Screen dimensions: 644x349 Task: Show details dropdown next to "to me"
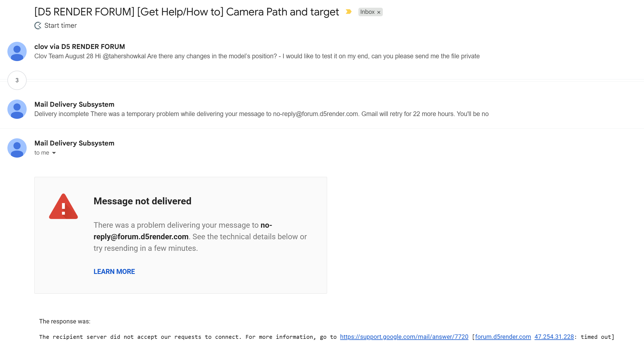click(54, 153)
